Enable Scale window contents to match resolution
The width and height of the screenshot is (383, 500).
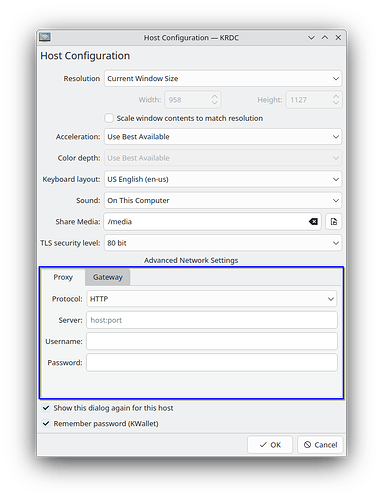click(x=109, y=118)
